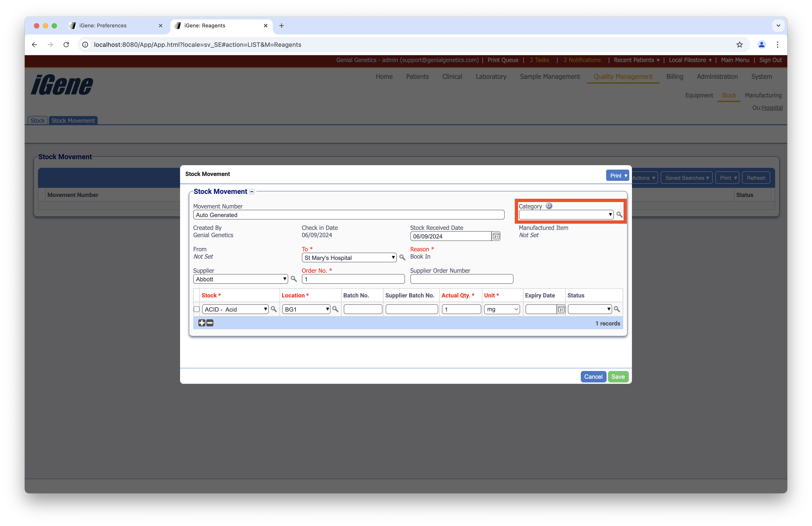Click the Cancel button
This screenshot has width=812, height=526.
point(593,377)
